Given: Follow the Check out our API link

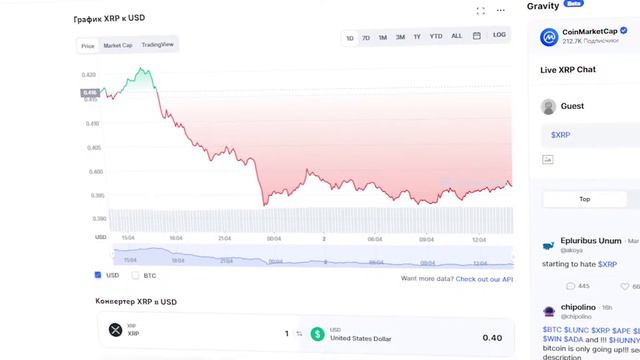Looking at the screenshot, I should [484, 279].
